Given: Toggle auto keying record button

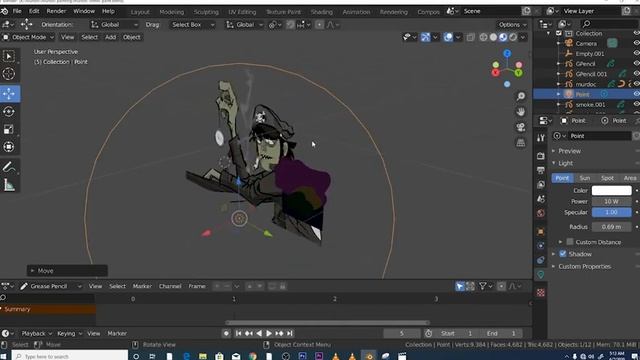Looking at the screenshot, I should (x=226, y=333).
